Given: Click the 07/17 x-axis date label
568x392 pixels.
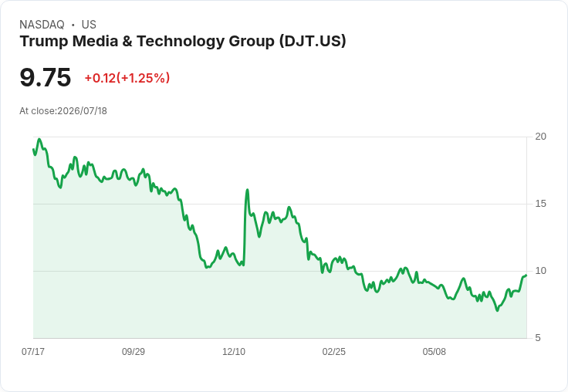Looking at the screenshot, I should 33,351.
